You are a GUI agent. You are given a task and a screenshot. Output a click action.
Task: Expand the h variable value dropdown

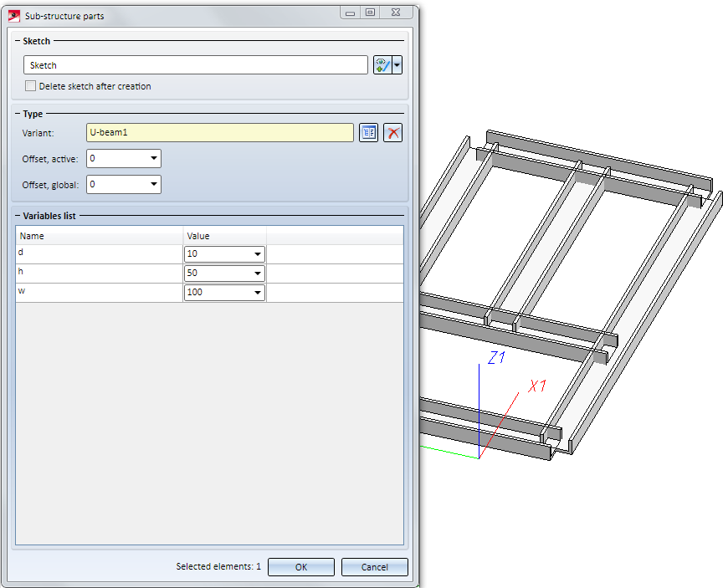[257, 274]
